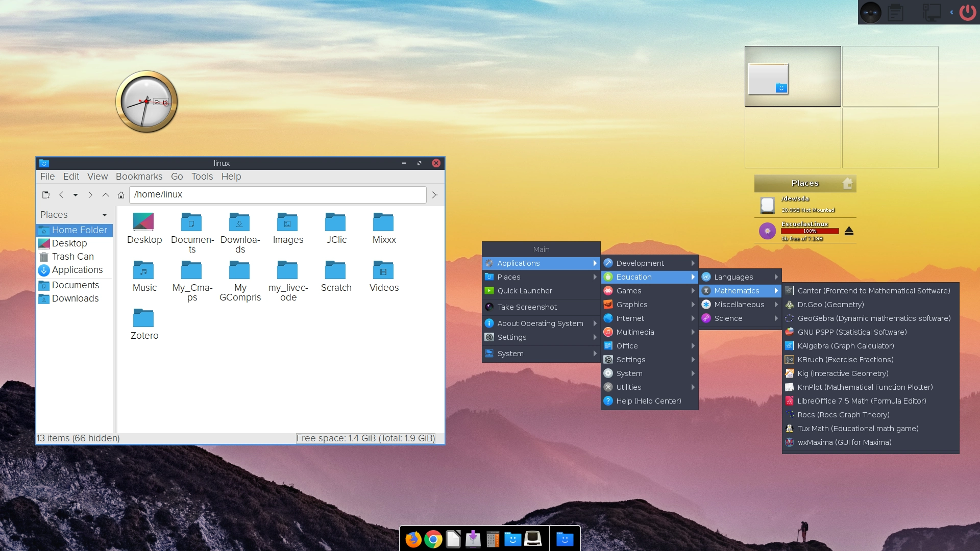The image size is (980, 551).
Task: Open the terminal emulator from the dock
Action: 532,538
